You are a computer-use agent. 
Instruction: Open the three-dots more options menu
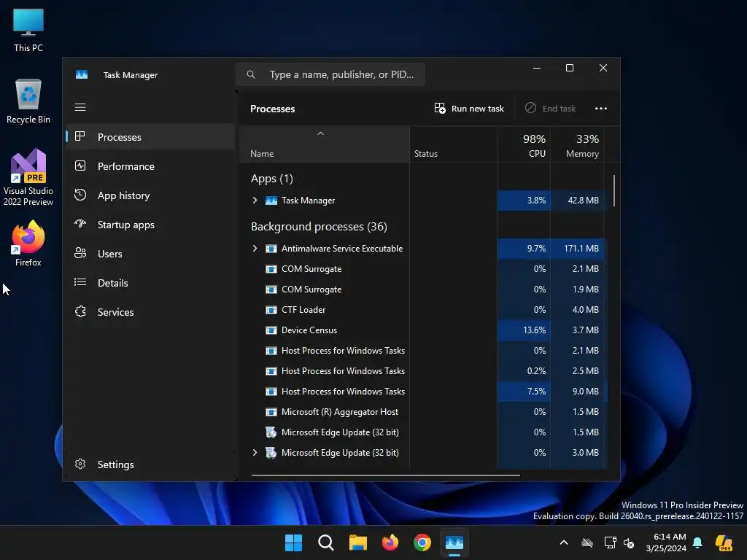601,109
